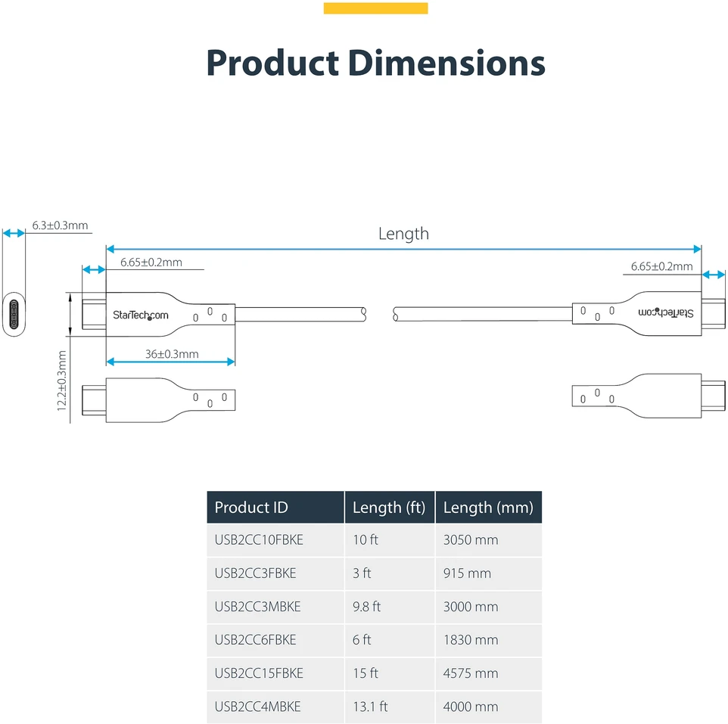Click the '9.8 ft' length cell
The height and width of the screenshot is (724, 728).
click(390, 607)
